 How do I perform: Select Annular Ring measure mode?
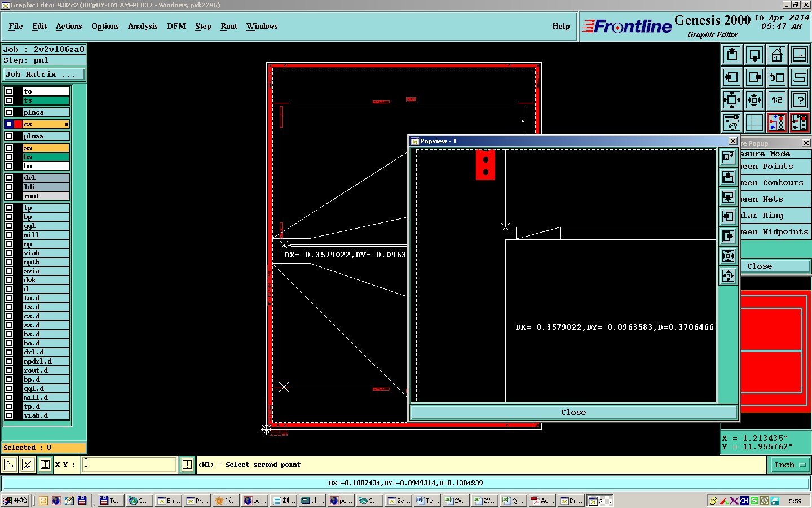pos(775,216)
